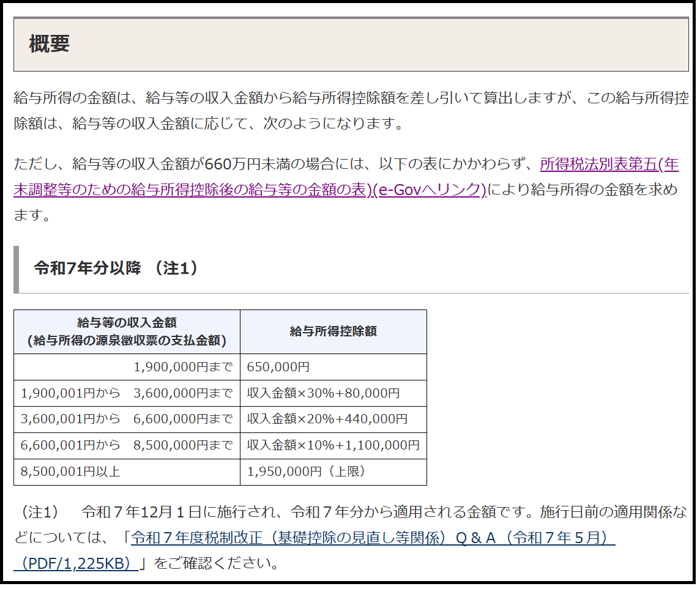Click the 令和7年分以降（注1） subheading
This screenshot has height=589, width=700.
(x=116, y=269)
